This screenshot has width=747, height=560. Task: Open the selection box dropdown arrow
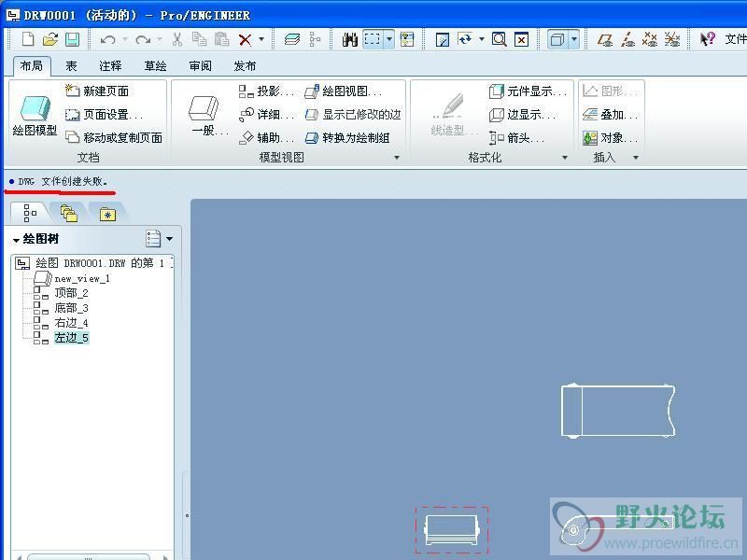(389, 39)
